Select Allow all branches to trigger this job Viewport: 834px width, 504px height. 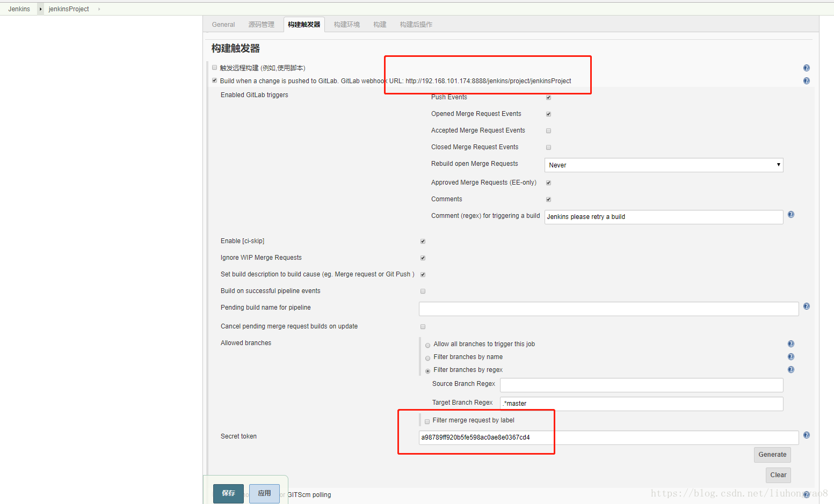(427, 345)
